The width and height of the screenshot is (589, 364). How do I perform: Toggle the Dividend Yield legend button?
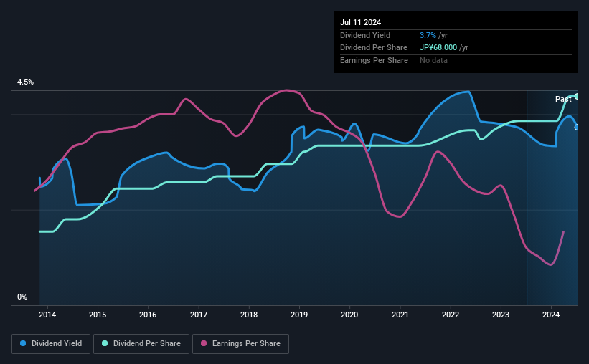click(x=51, y=344)
